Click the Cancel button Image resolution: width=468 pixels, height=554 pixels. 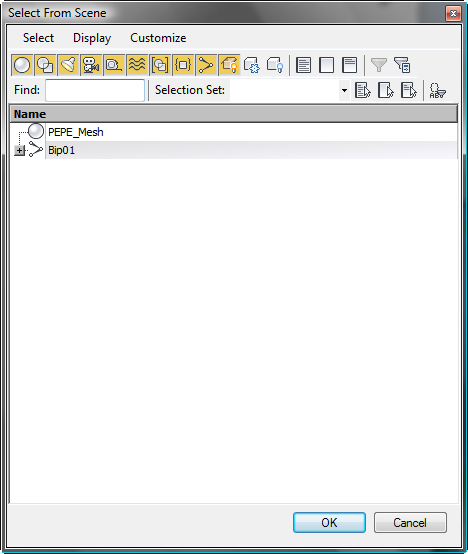click(x=410, y=523)
